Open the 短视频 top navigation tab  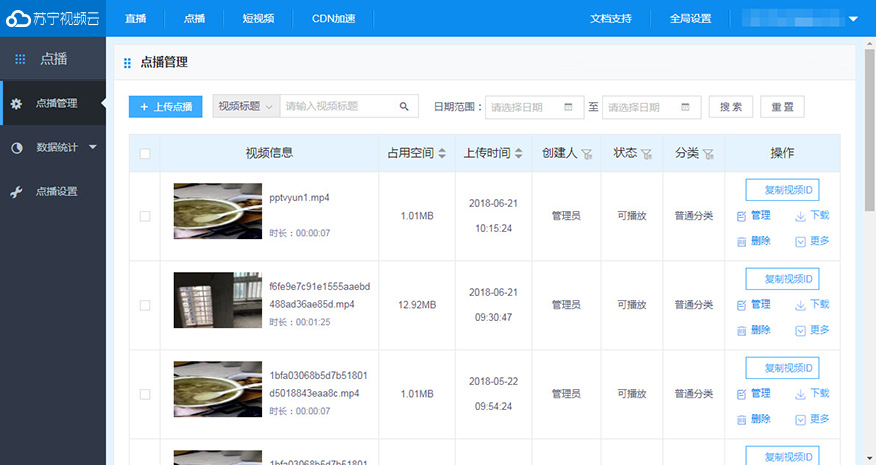(258, 18)
